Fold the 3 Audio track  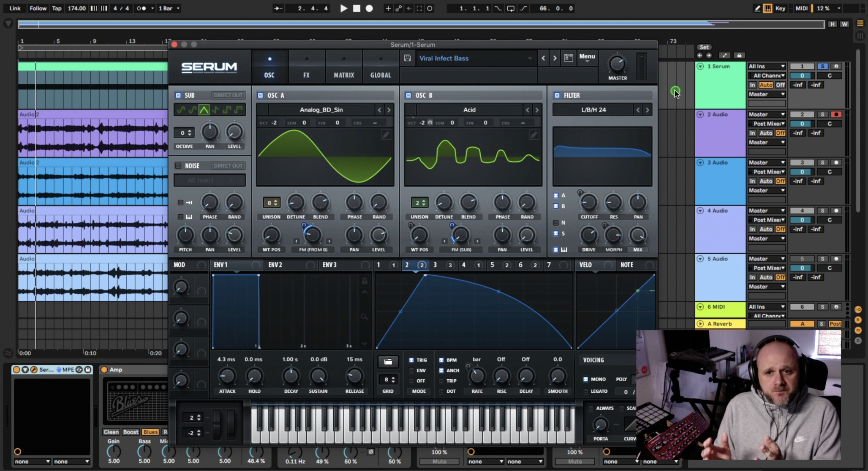pyautogui.click(x=700, y=163)
